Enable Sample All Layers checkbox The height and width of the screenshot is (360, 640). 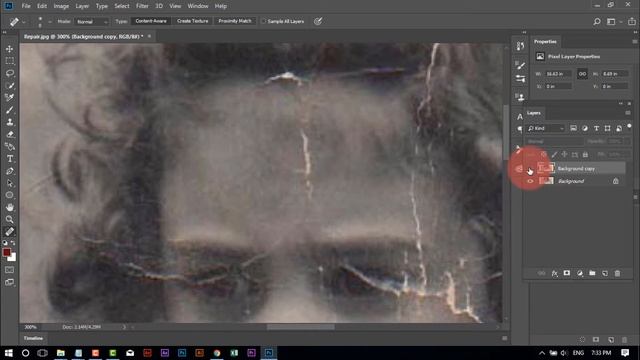tap(264, 21)
